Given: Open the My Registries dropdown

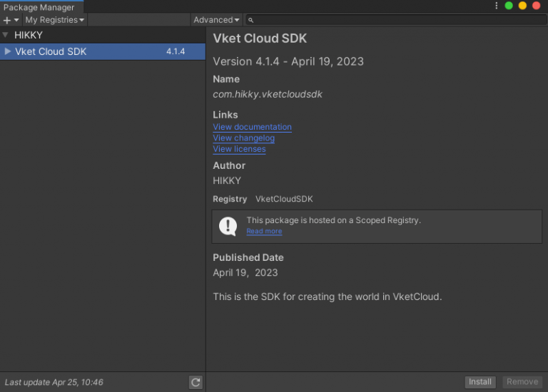Looking at the screenshot, I should point(55,20).
